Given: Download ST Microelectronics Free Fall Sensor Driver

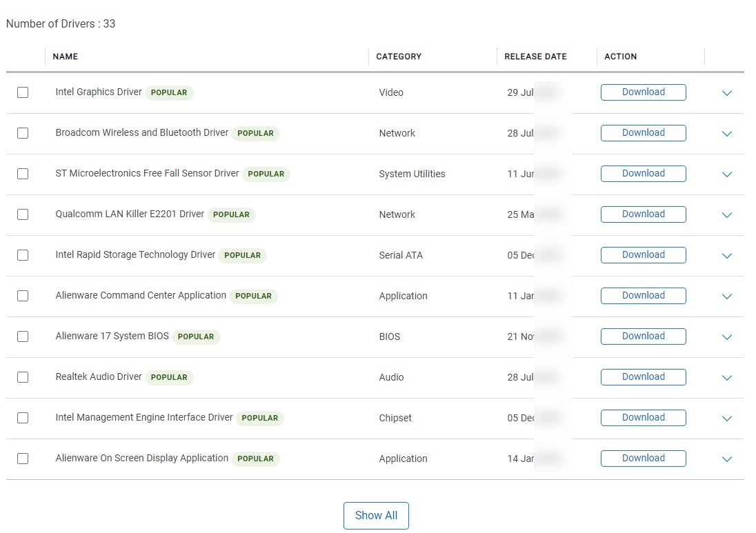Looking at the screenshot, I should coord(643,174).
